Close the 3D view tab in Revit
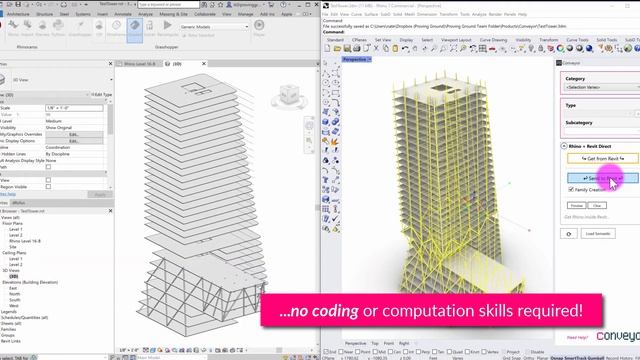Viewport: 640px width, 360px height. [x=204, y=64]
